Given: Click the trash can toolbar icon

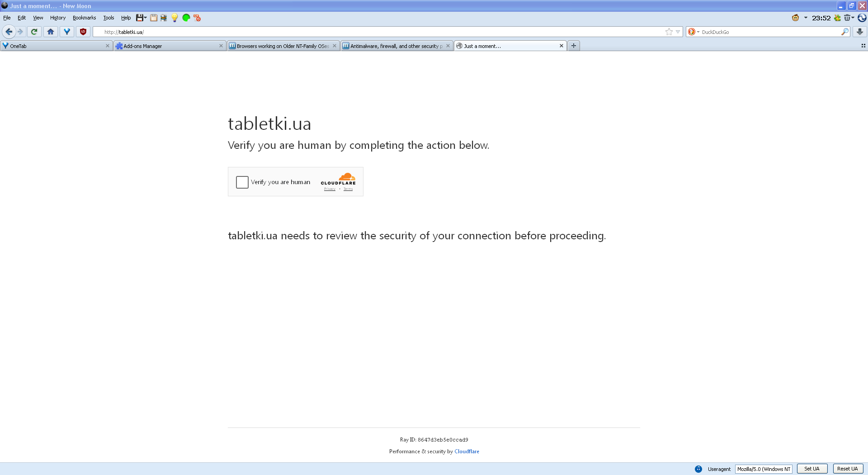Looking at the screenshot, I should (847, 18).
